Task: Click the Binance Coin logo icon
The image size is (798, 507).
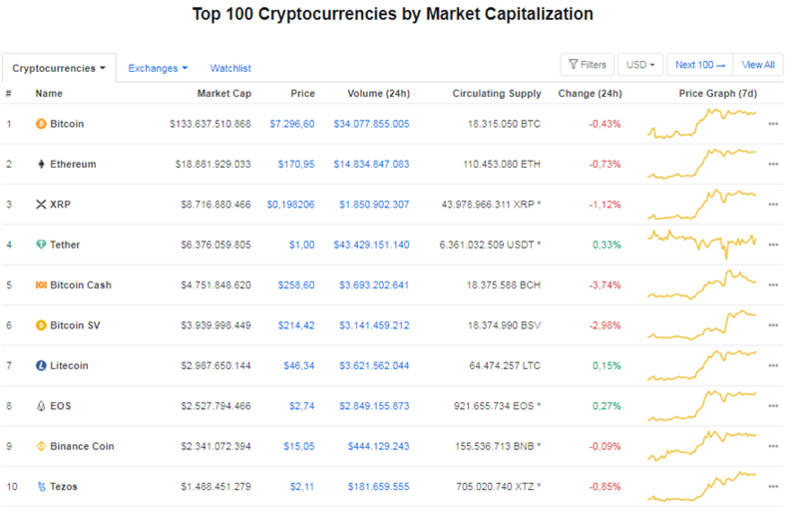Action: click(x=41, y=446)
